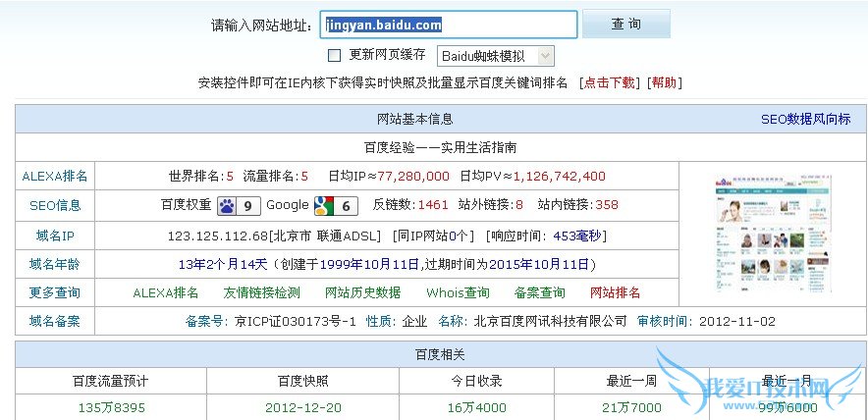Screen dimensions: 868x420
Task: Tick the 更新网页缓存 checkbox
Action: coord(334,55)
